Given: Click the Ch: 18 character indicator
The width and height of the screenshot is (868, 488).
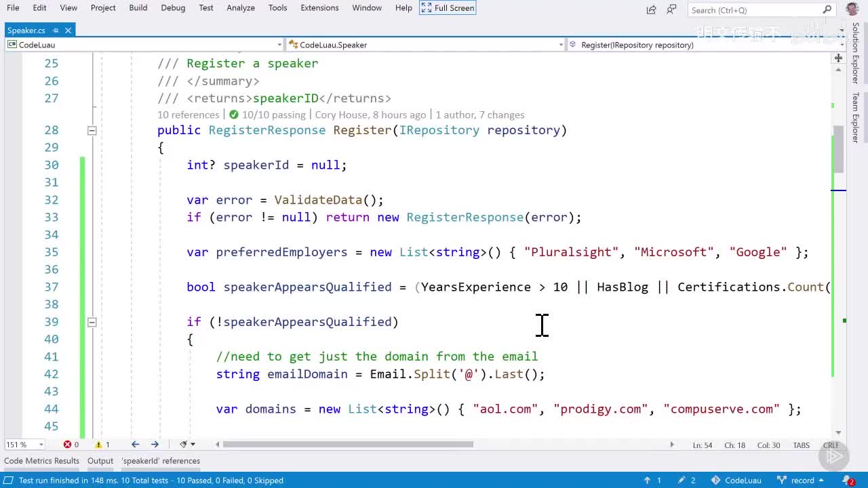Looking at the screenshot, I should (735, 445).
